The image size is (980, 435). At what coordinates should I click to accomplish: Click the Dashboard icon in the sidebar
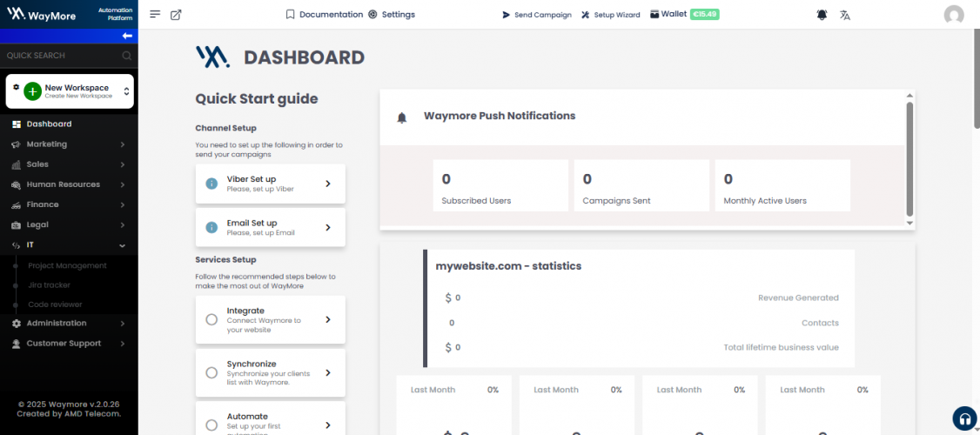point(17,124)
